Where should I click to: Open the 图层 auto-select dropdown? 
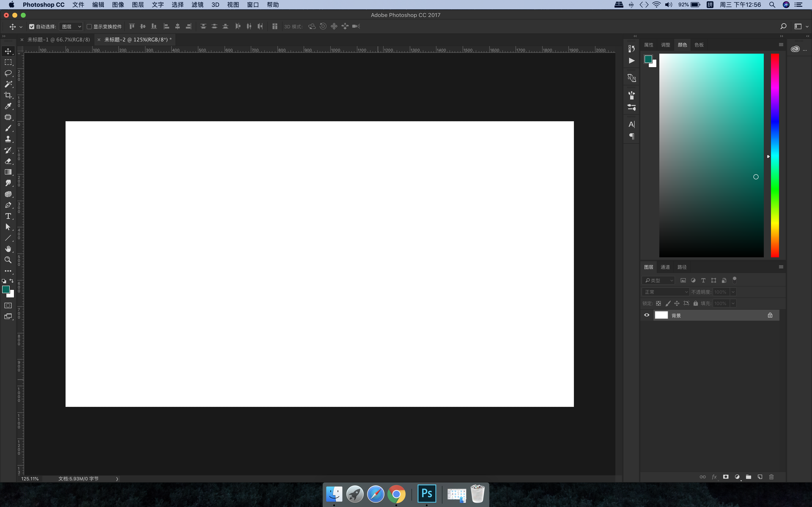click(x=71, y=26)
